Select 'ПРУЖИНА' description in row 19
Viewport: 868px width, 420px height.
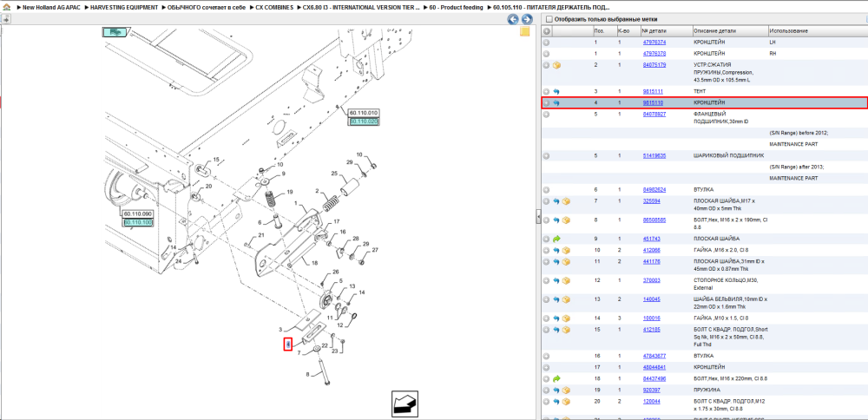[706, 390]
